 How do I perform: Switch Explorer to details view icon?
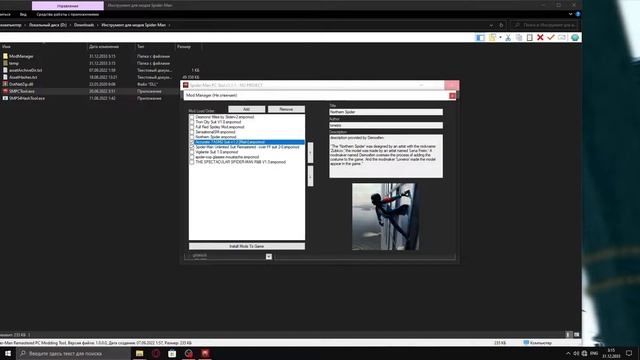click(x=568, y=335)
